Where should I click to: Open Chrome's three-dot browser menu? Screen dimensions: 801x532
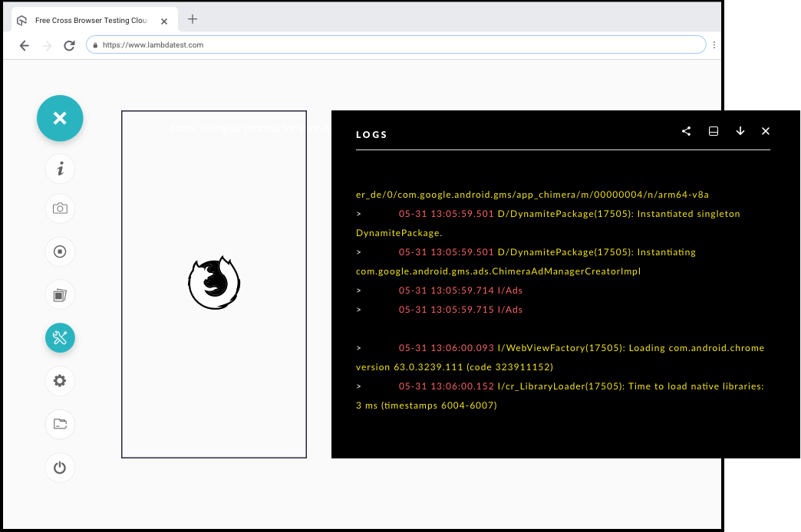point(714,44)
